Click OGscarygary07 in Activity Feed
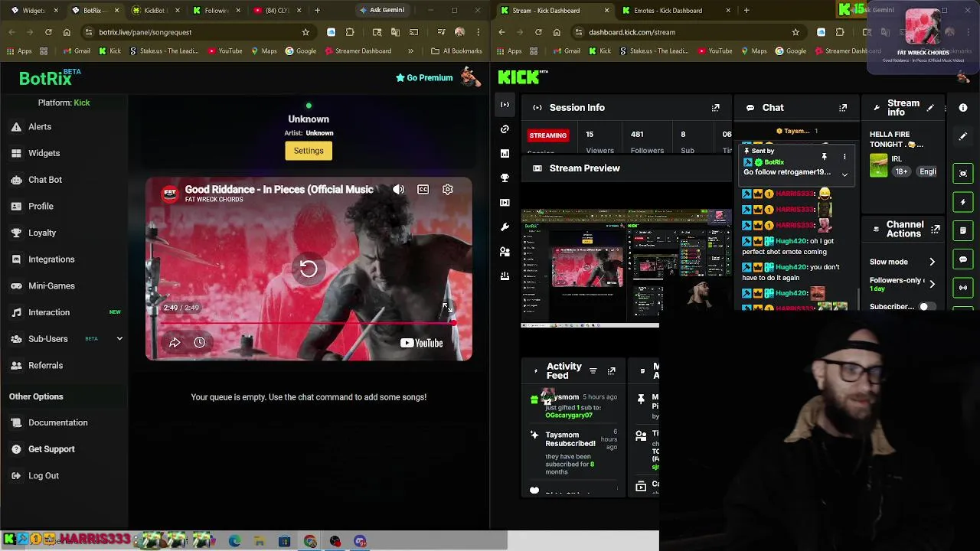980x551 pixels. (569, 416)
